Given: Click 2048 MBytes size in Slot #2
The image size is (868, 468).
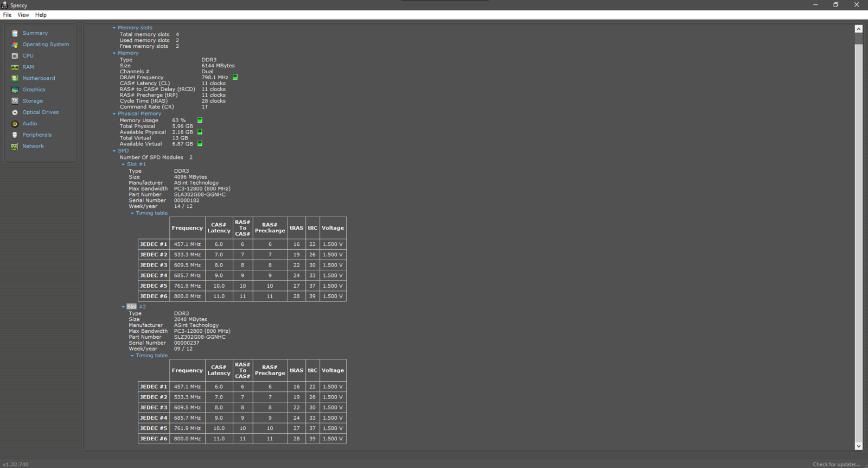Looking at the screenshot, I should click(190, 319).
